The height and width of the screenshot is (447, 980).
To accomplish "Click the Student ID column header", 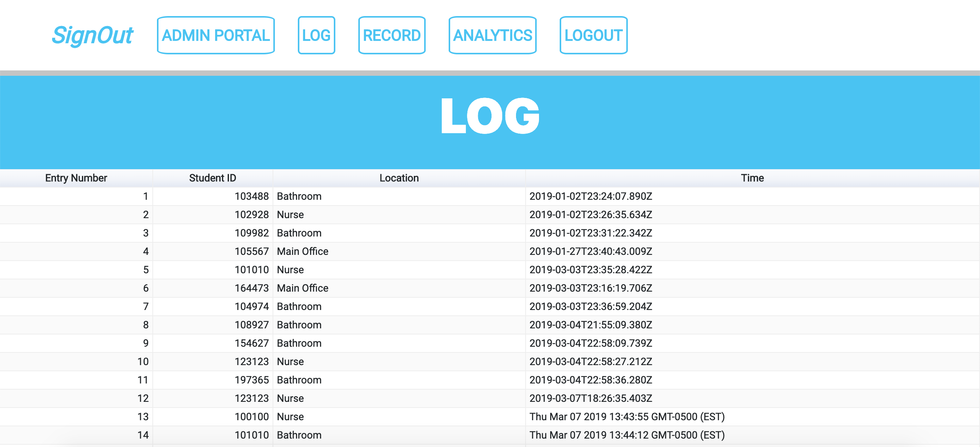I will click(212, 178).
